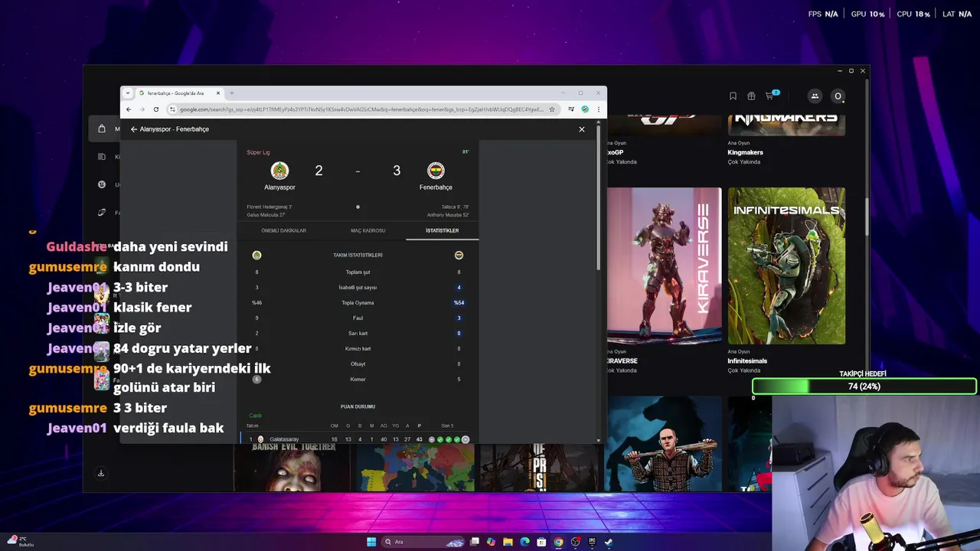Open Epic launcher downloads icon
The width and height of the screenshot is (980, 551).
[100, 473]
